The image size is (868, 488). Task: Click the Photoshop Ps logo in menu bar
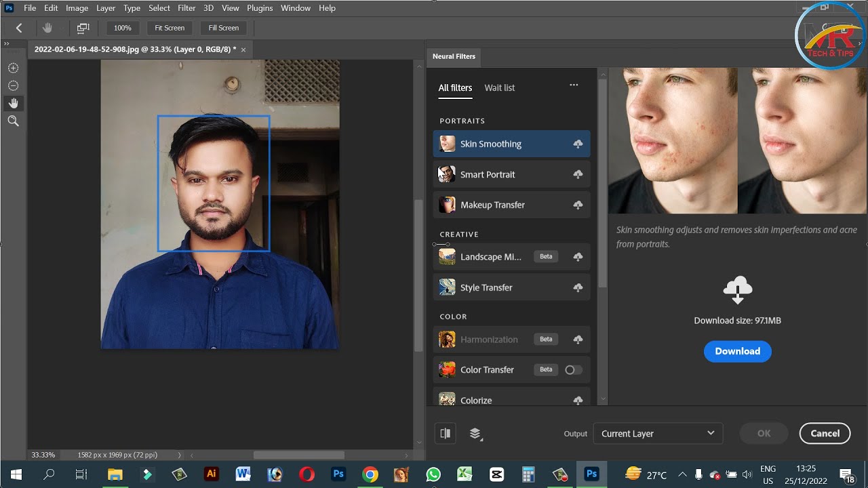click(9, 8)
